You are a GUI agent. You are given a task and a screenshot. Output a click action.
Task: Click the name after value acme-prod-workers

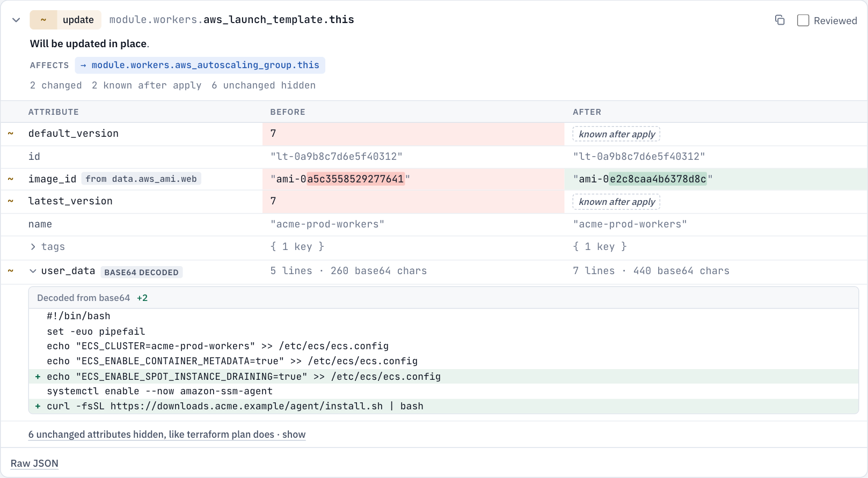tap(630, 224)
